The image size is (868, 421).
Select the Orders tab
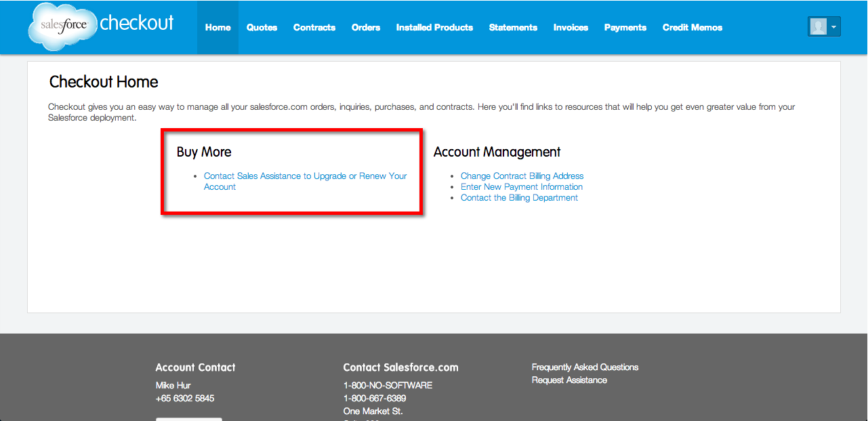365,28
